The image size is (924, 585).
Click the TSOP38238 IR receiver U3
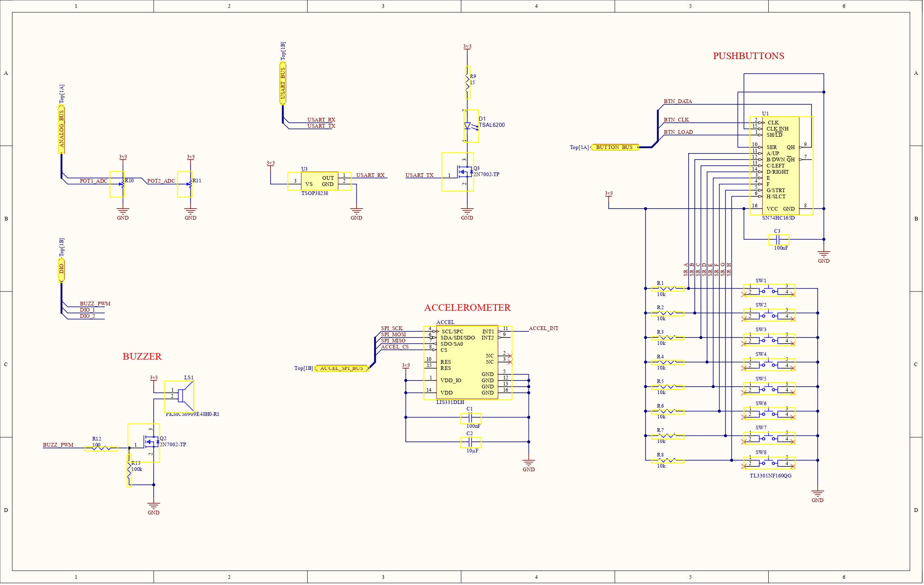[x=319, y=181]
